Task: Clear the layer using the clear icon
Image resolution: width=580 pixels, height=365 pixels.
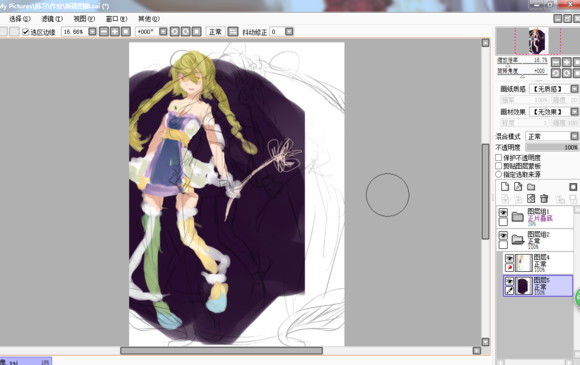Action: click(531, 199)
